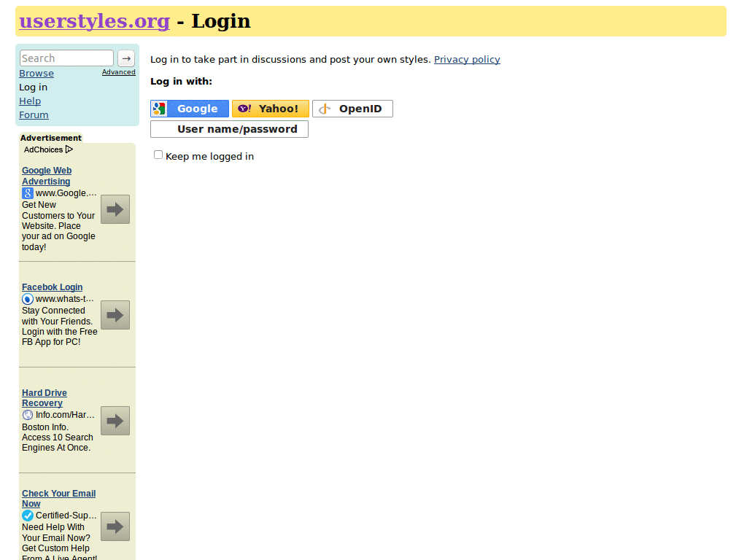Open the Hard Drive Recovery ad title
Viewport: 747px width, 560px height.
[44, 397]
